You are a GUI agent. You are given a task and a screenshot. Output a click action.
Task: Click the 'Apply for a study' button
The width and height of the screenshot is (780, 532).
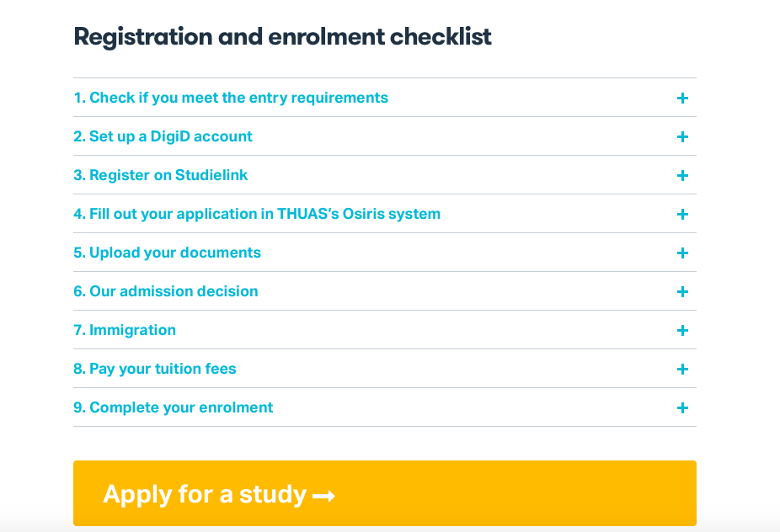pyautogui.click(x=385, y=493)
